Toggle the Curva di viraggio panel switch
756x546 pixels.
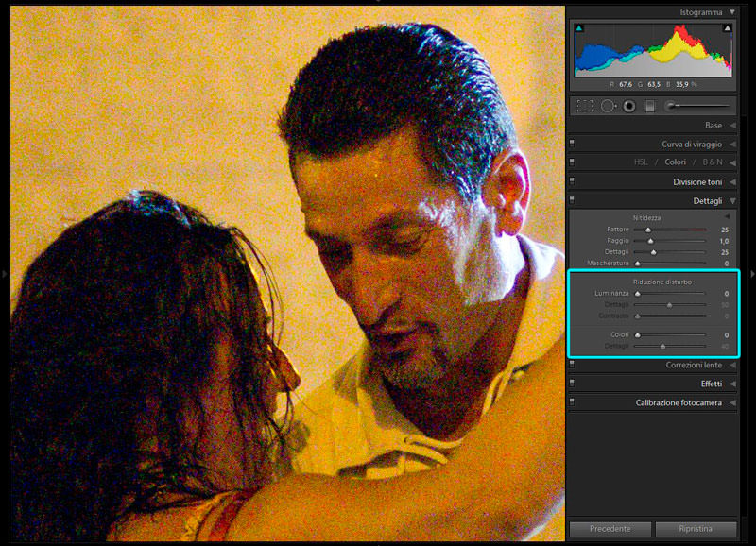click(573, 145)
